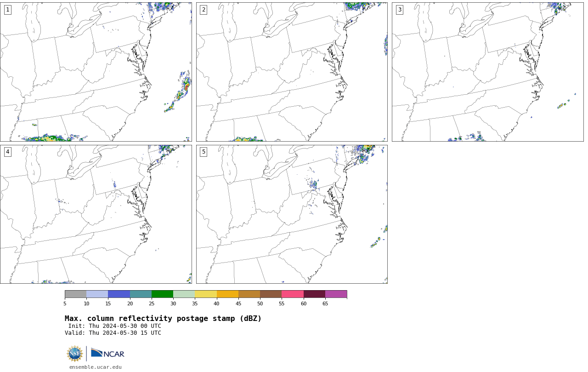The width and height of the screenshot is (588, 372).
Task: Click the Valid: Thu 2024-05-30 15 UTC line
Action: [113, 333]
